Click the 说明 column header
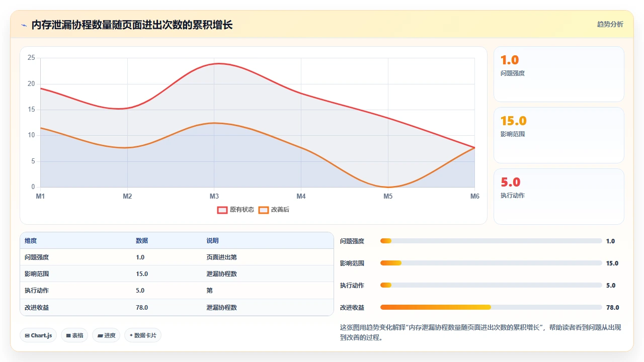644x362 pixels. tap(212, 241)
